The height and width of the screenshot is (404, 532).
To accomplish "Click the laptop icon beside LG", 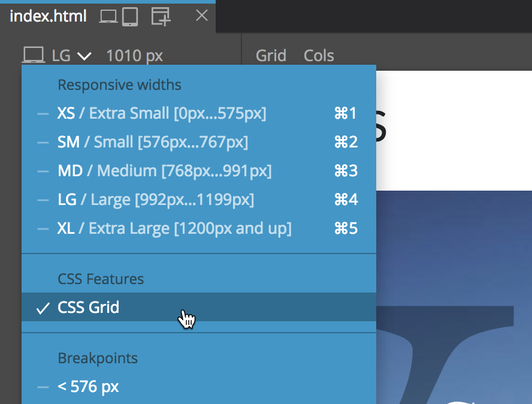I will click(34, 55).
